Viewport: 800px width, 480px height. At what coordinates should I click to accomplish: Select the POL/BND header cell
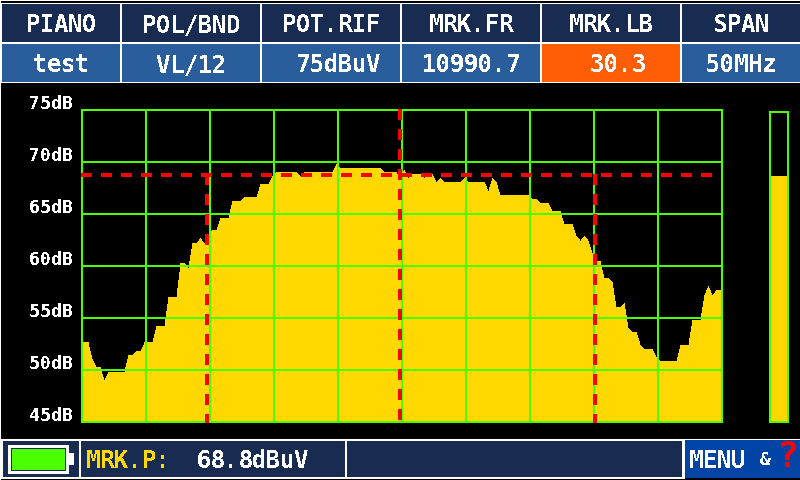[x=191, y=23]
